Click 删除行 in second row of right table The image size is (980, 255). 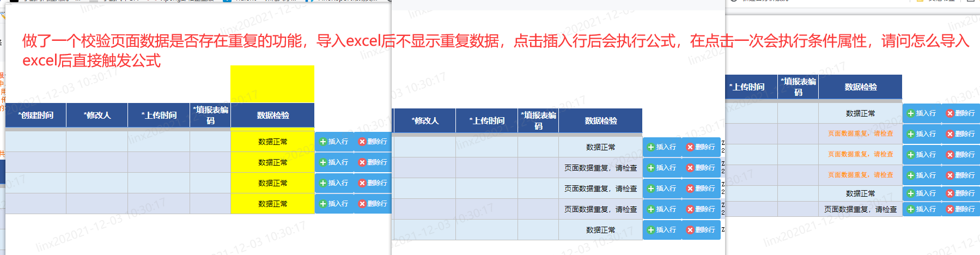coord(961,134)
